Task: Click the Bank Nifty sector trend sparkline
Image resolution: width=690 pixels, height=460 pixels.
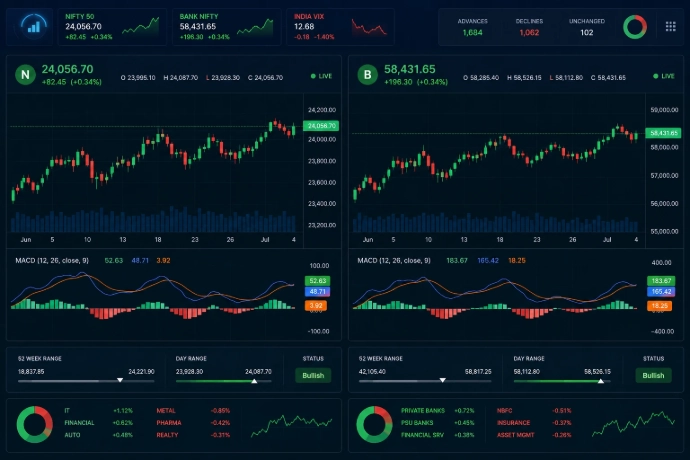Action: 633,424
